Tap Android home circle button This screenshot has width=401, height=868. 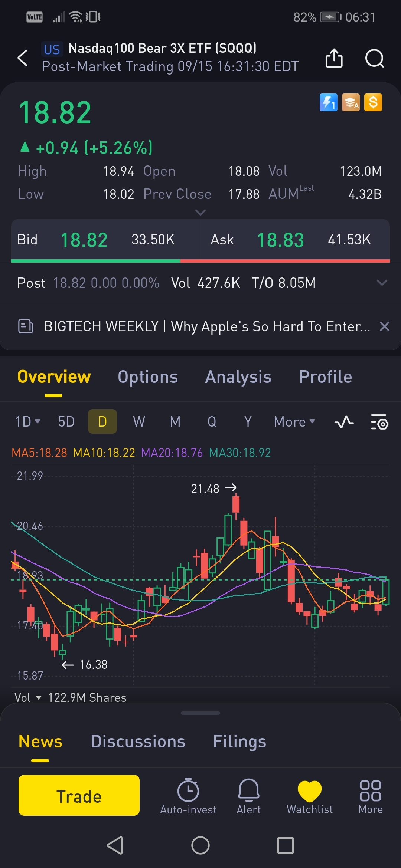click(x=200, y=845)
